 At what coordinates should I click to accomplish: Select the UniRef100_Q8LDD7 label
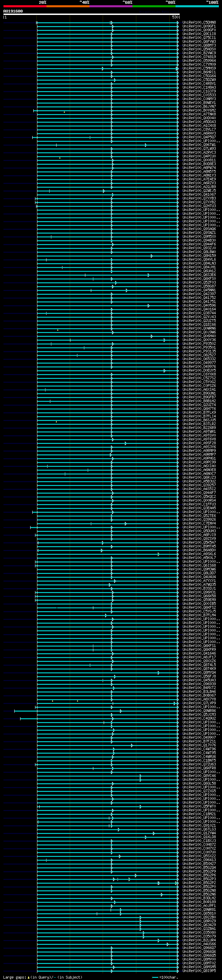point(199,573)
